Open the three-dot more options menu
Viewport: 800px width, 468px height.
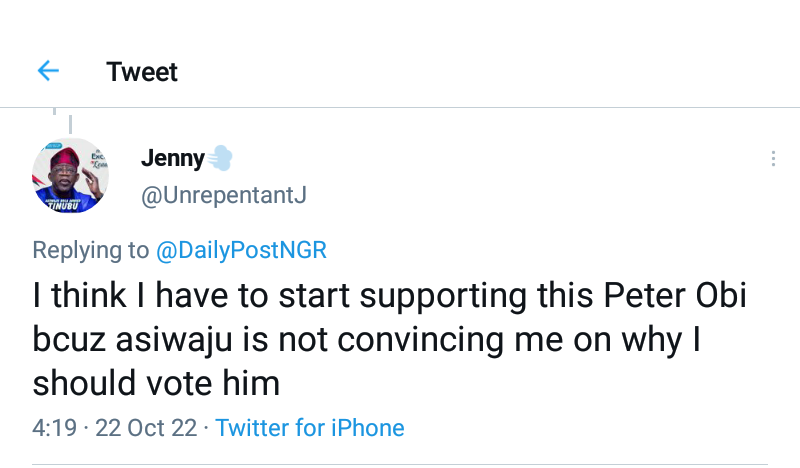772,159
